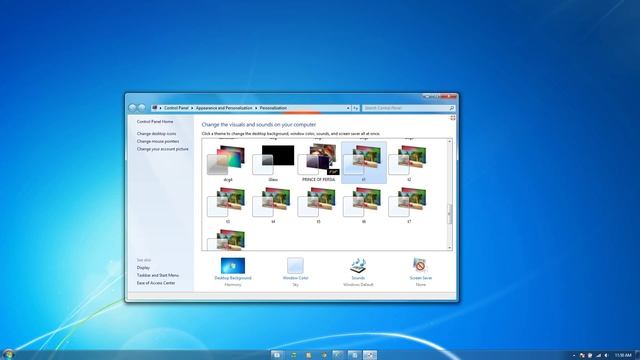
Task: Open Ease of Access Center link
Action: tap(156, 283)
